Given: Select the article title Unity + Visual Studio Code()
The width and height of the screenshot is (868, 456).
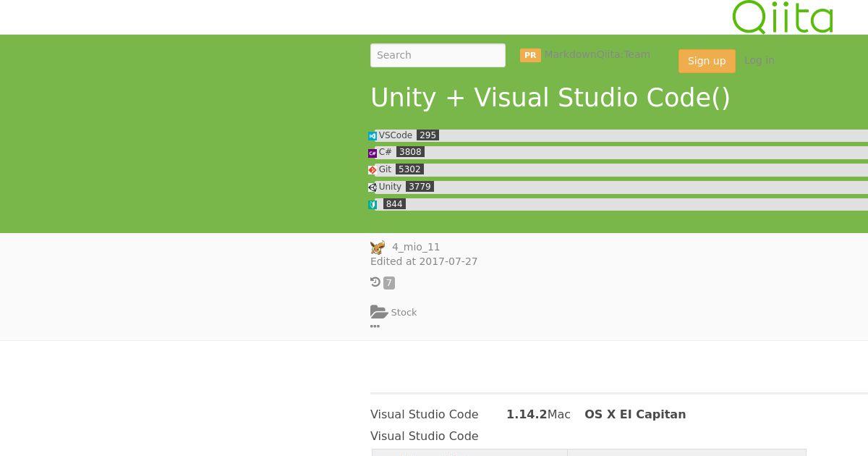Looking at the screenshot, I should pos(550,98).
